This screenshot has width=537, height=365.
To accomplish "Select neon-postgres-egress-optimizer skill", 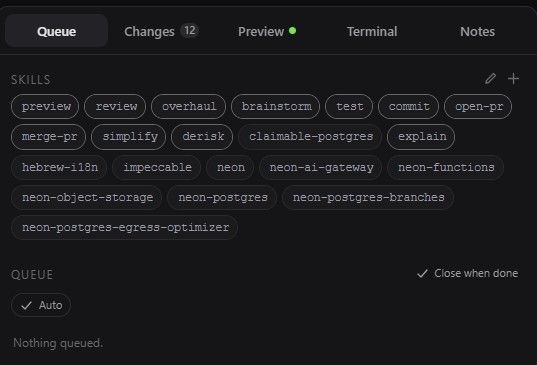I will 125,227.
